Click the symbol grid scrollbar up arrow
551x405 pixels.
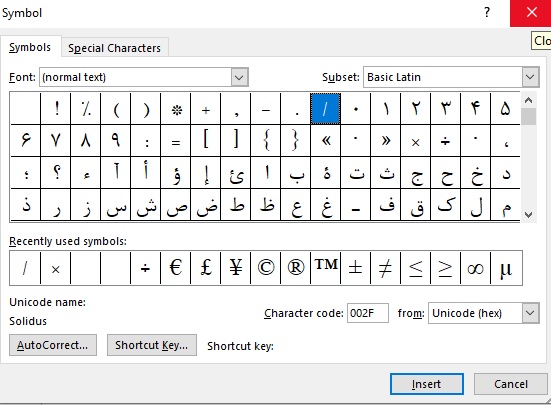528,100
